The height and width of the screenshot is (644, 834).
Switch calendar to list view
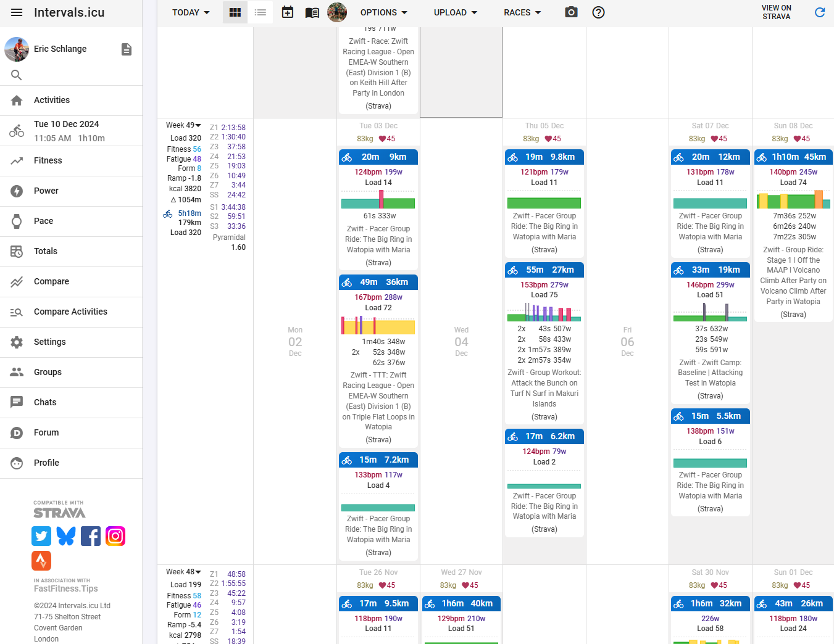coord(260,12)
